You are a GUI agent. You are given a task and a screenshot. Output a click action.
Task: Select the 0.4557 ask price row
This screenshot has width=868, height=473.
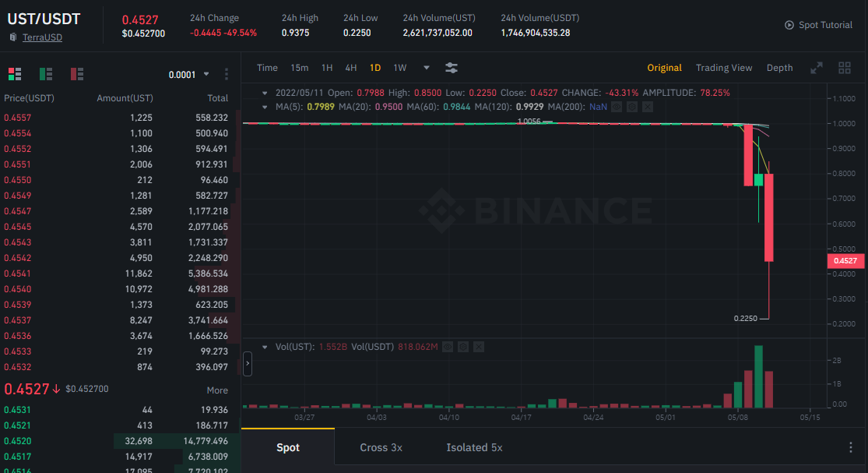point(120,118)
